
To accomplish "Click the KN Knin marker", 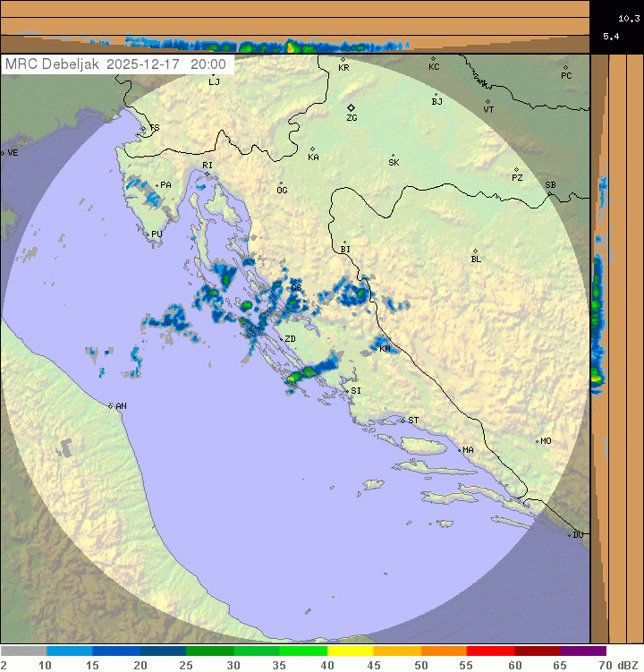I will (x=377, y=346).
